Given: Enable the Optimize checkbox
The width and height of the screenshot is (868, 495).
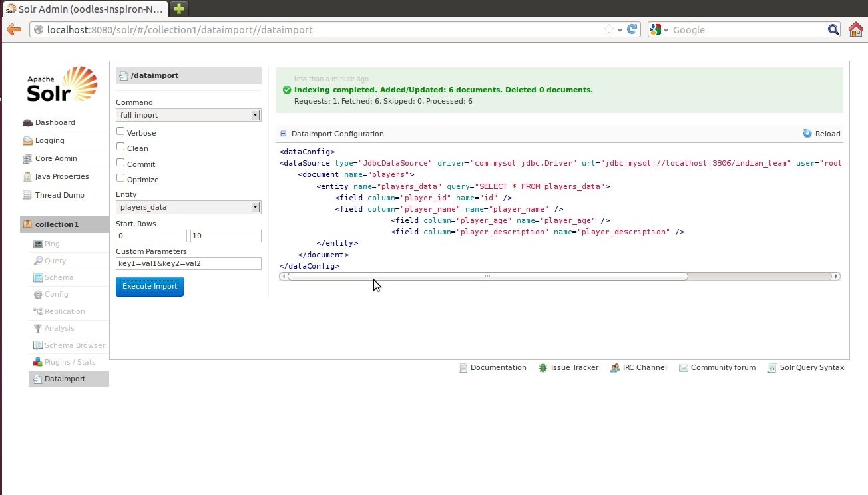Looking at the screenshot, I should (x=120, y=178).
